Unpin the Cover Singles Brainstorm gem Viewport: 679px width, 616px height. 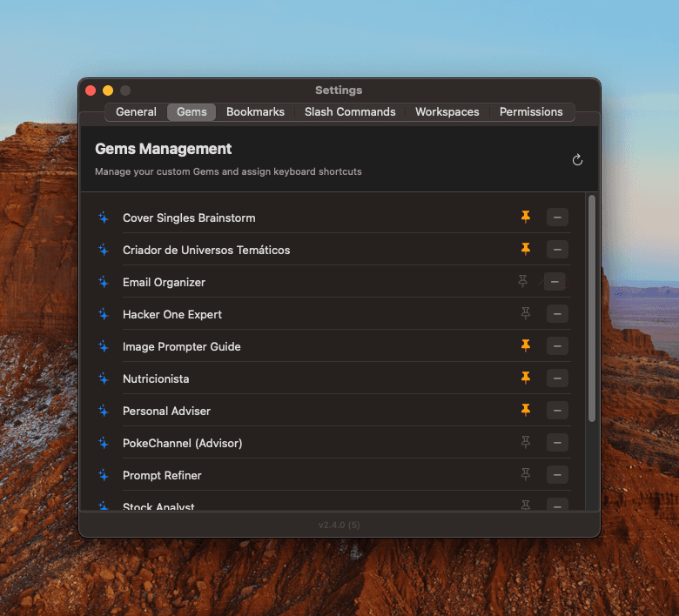pyautogui.click(x=525, y=217)
